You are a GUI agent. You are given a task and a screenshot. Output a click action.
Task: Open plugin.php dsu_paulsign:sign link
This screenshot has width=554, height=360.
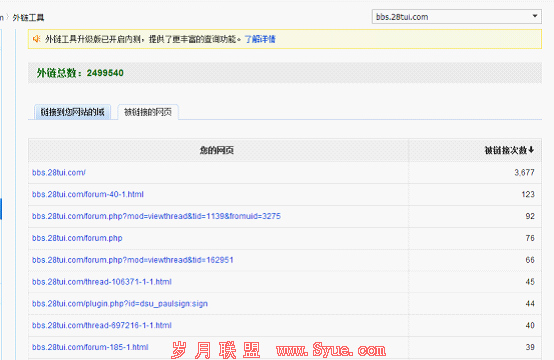click(x=120, y=304)
